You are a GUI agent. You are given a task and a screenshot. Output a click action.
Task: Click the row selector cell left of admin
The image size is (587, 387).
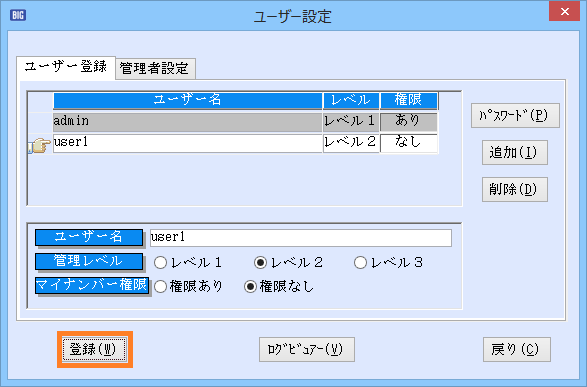pos(40,122)
